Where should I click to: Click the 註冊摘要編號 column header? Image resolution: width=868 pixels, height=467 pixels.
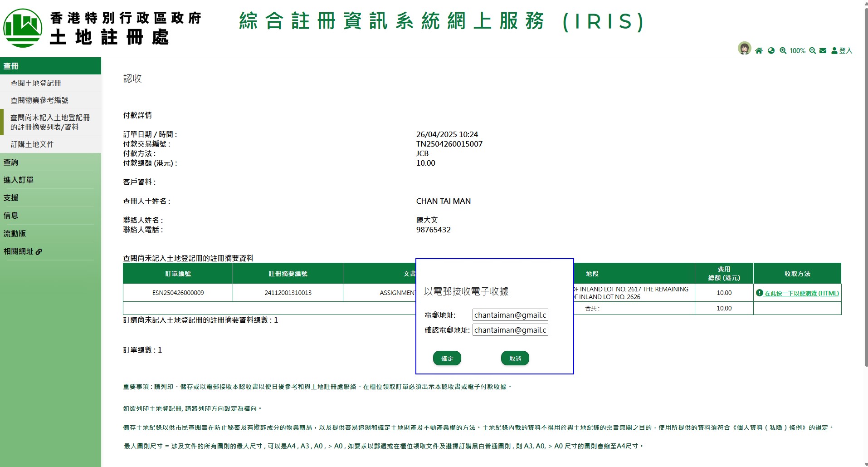click(x=288, y=274)
